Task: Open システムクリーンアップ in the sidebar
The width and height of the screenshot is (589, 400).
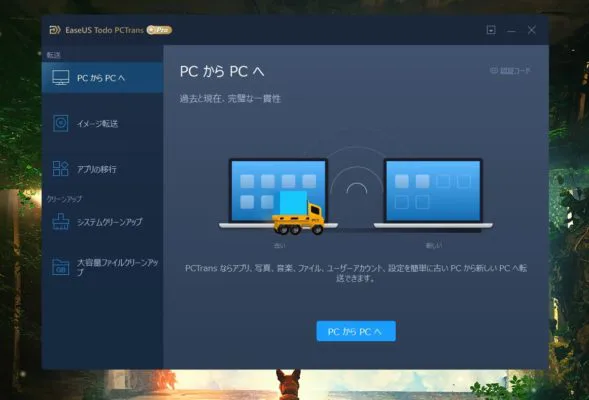Action: [103, 222]
